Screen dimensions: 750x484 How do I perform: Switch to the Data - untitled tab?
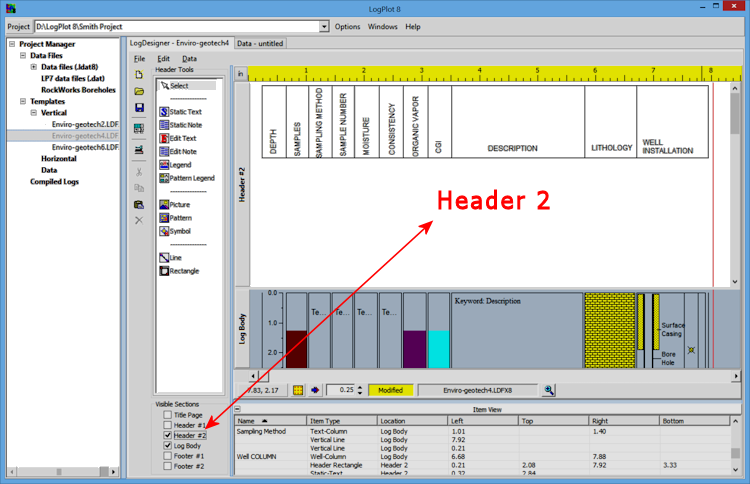pos(260,44)
